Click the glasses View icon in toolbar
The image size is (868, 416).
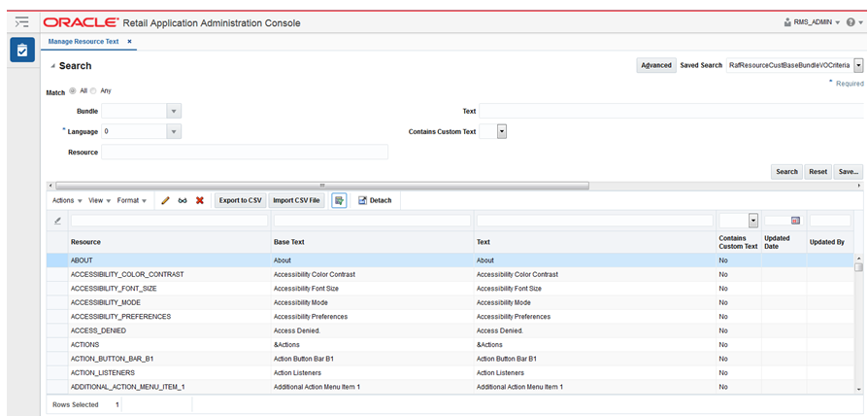[183, 200]
